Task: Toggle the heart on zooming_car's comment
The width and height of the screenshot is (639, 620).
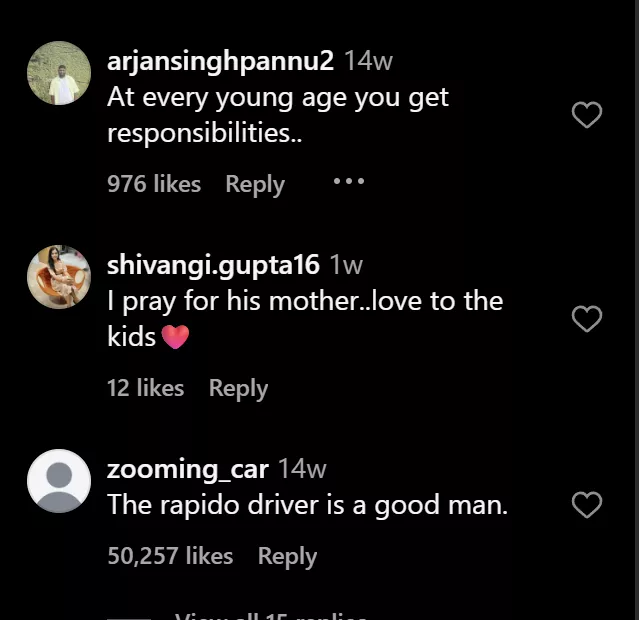Action: [x=586, y=505]
